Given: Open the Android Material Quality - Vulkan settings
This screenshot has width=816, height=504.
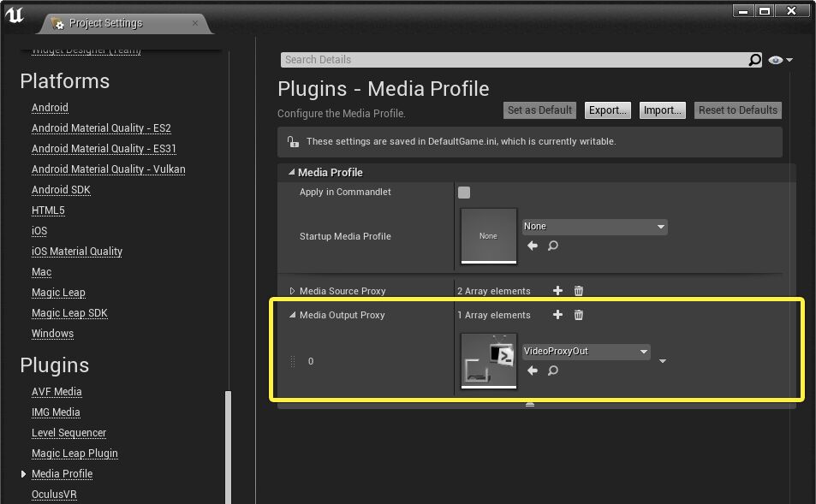Looking at the screenshot, I should (x=108, y=169).
